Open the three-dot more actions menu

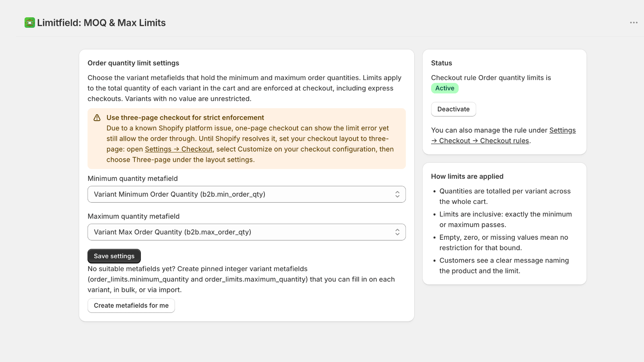[x=634, y=23]
